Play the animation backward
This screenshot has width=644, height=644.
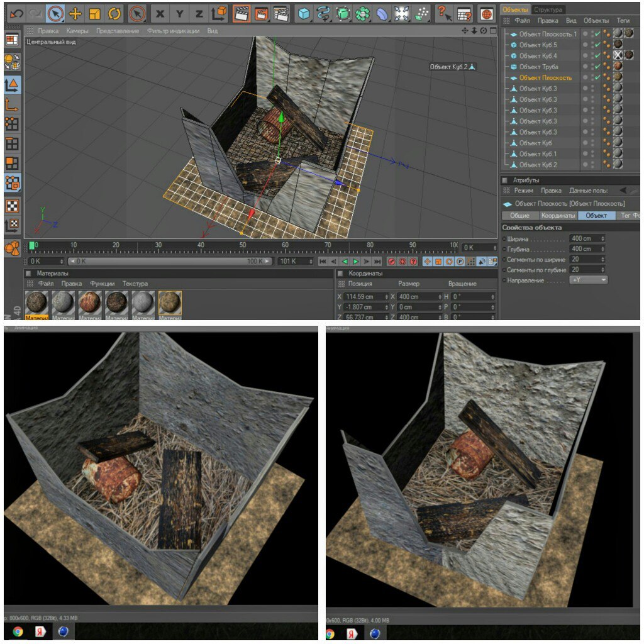(345, 261)
